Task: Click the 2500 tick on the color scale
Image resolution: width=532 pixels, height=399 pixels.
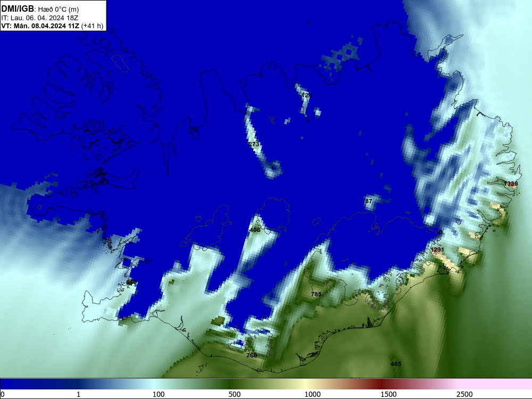Action: tap(464, 394)
